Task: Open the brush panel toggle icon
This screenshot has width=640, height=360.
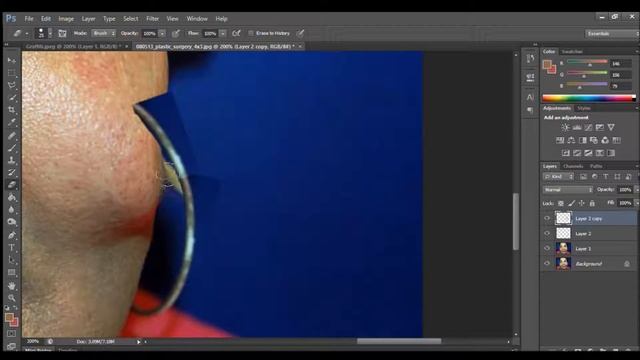Action: coord(62,33)
